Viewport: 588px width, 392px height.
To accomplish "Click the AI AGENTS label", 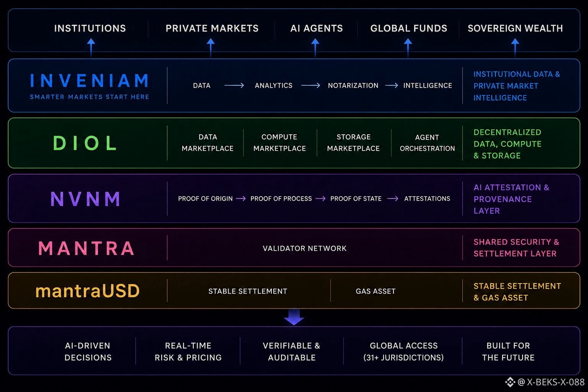I will (x=317, y=28).
